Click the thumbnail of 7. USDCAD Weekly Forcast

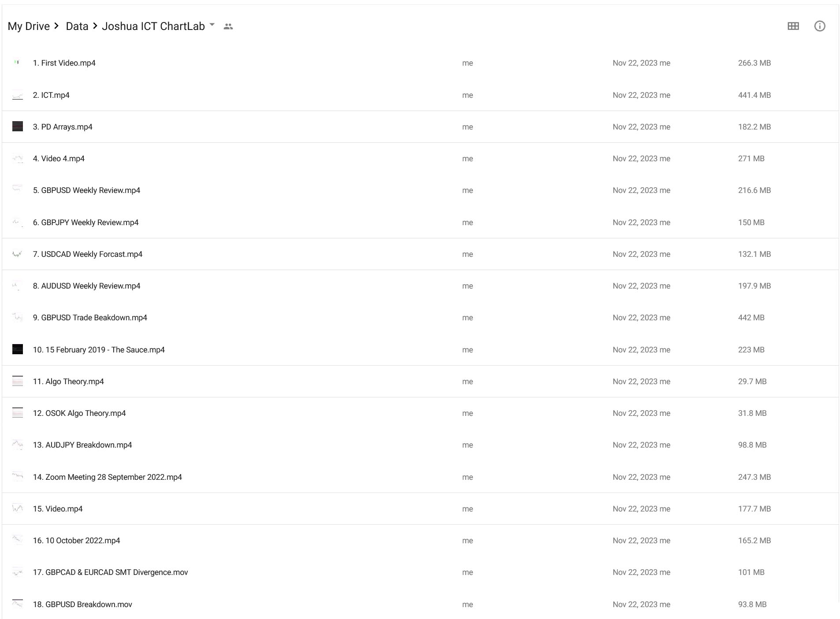click(x=18, y=254)
